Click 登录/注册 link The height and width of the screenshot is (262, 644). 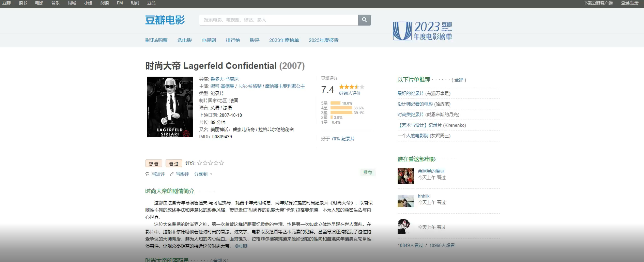pos(630,3)
